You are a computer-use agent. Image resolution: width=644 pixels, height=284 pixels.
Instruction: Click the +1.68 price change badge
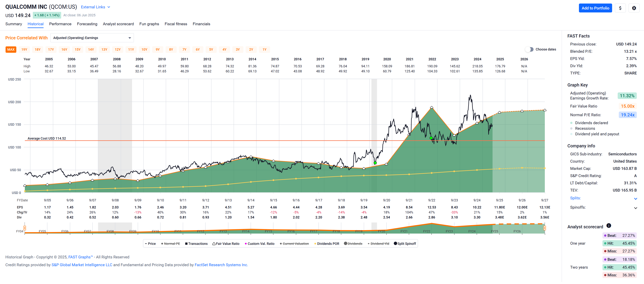(x=47, y=15)
